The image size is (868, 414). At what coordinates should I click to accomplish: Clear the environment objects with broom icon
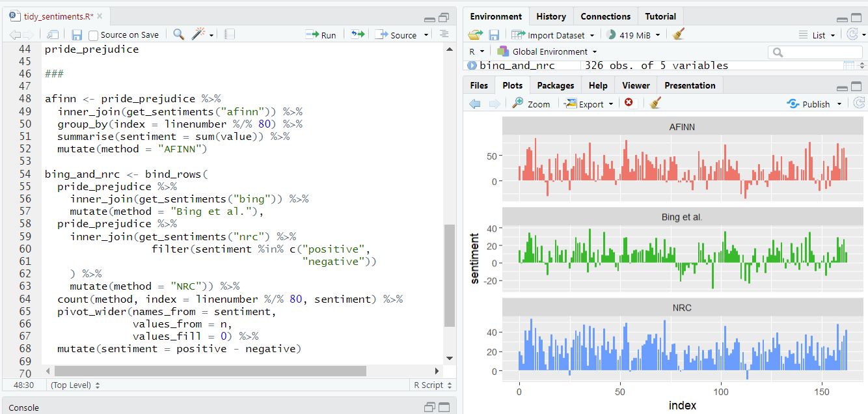click(679, 34)
